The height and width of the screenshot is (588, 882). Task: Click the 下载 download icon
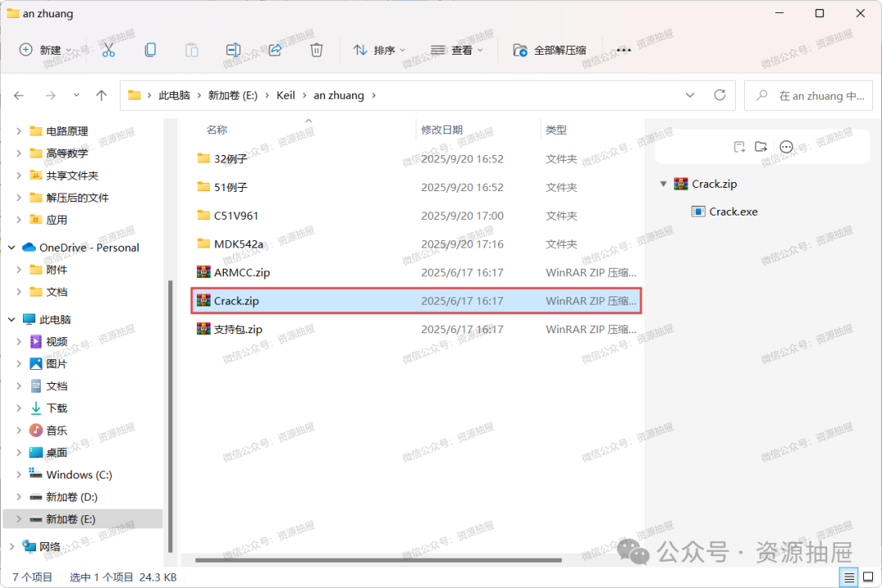coord(36,408)
